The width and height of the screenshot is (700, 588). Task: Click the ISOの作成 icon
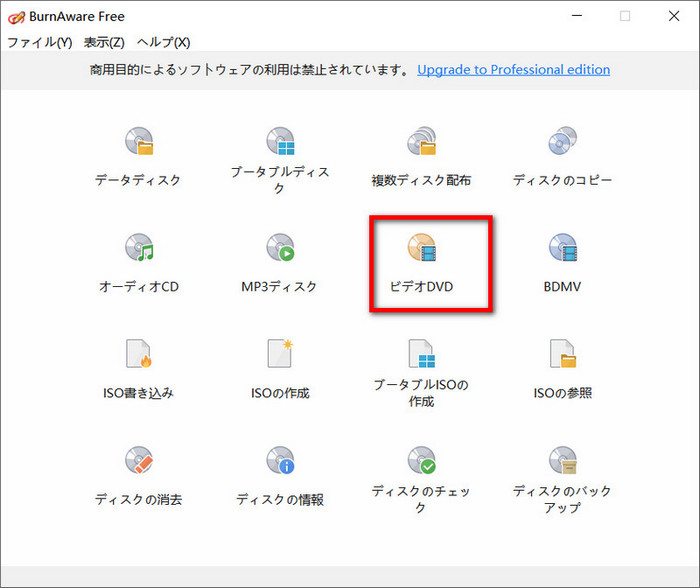280,354
